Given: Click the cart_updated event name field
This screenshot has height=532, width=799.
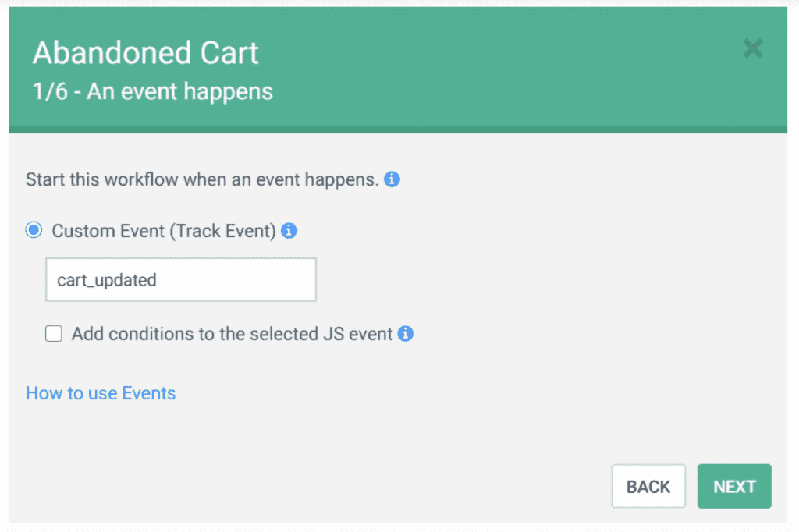Looking at the screenshot, I should click(x=181, y=280).
